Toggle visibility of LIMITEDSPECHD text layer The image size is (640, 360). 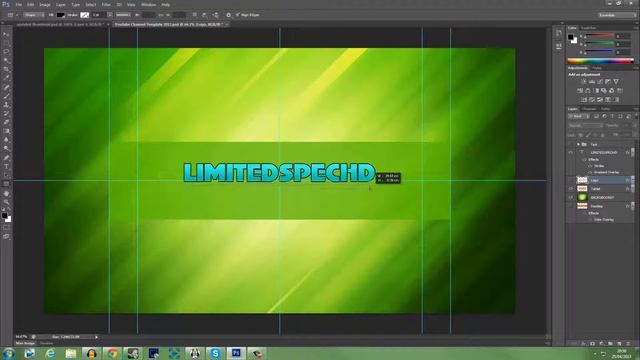pyautogui.click(x=571, y=152)
